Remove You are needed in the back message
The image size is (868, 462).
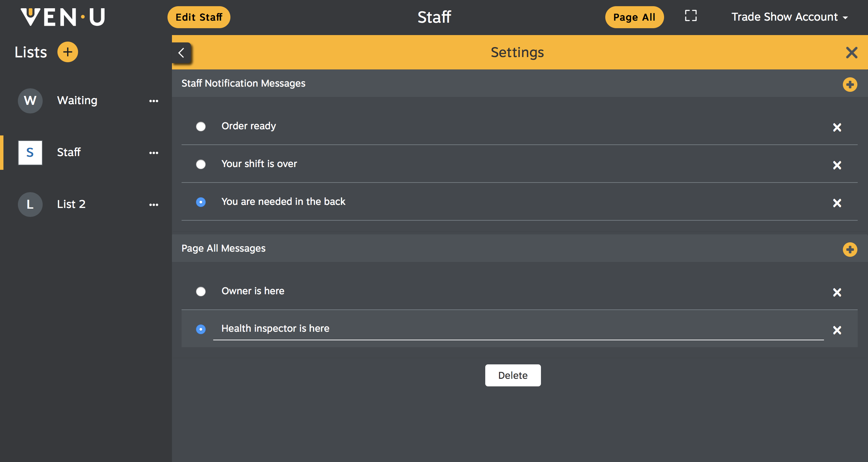pyautogui.click(x=837, y=203)
